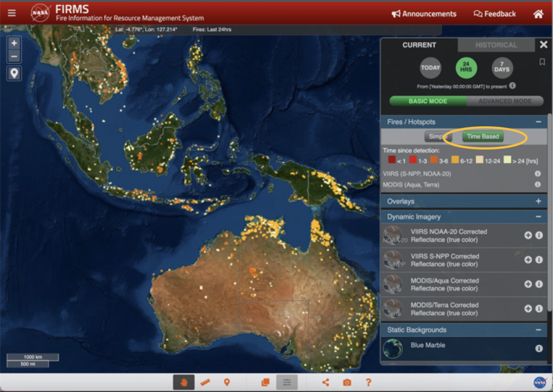Select the measure ruler tool
553x392 pixels.
click(x=205, y=382)
